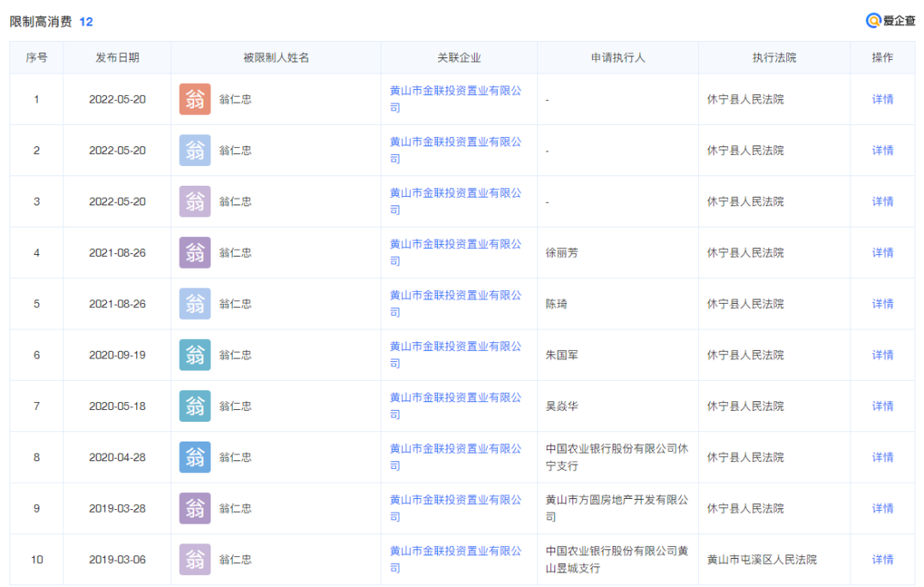Click the 翁 avatar icon in row 1

click(x=195, y=99)
